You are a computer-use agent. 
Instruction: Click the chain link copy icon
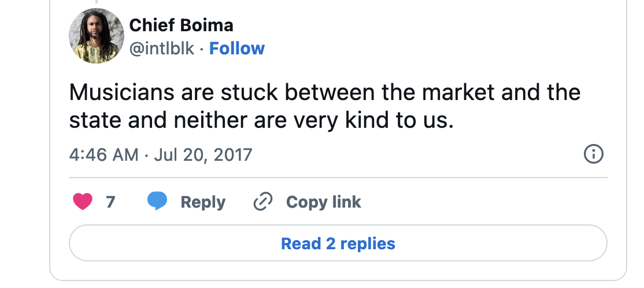263,202
